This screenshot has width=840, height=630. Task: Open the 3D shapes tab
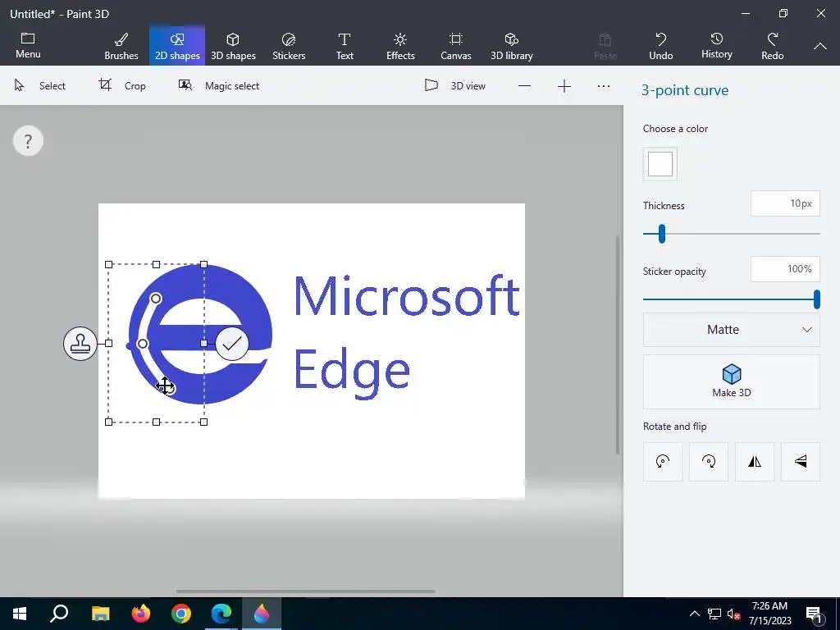pos(233,47)
